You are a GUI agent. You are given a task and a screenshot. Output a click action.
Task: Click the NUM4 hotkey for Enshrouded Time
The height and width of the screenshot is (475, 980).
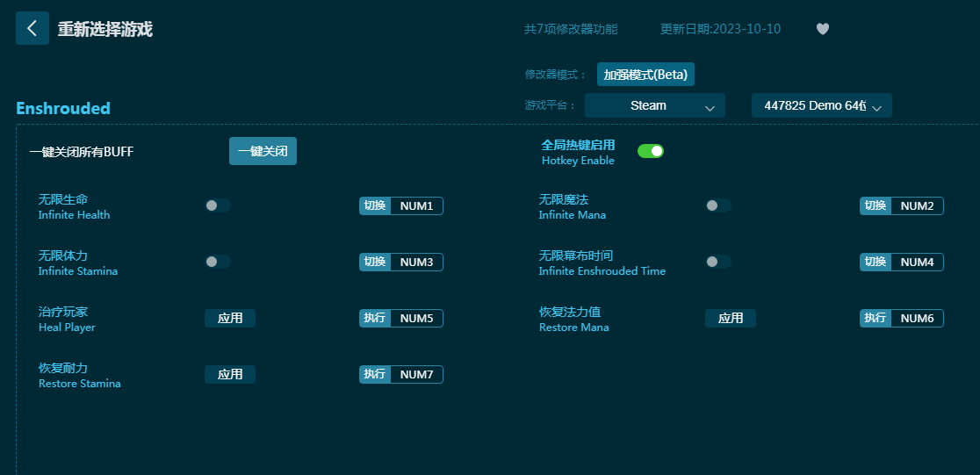[x=917, y=262]
